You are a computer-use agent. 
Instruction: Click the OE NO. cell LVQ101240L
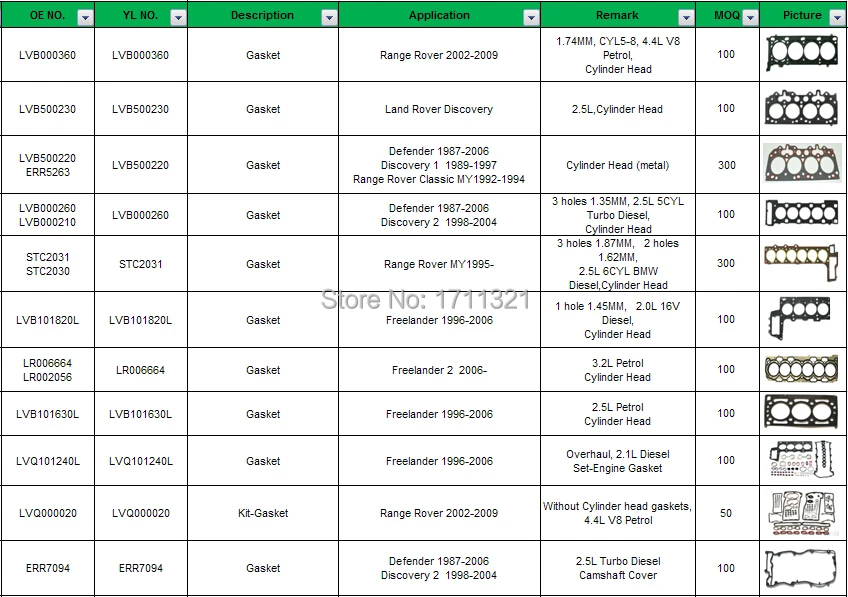[48, 461]
